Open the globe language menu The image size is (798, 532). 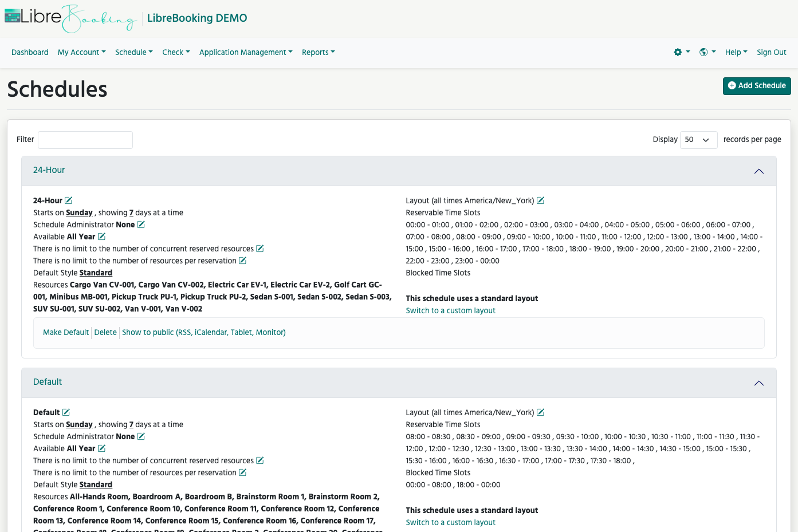pos(707,52)
